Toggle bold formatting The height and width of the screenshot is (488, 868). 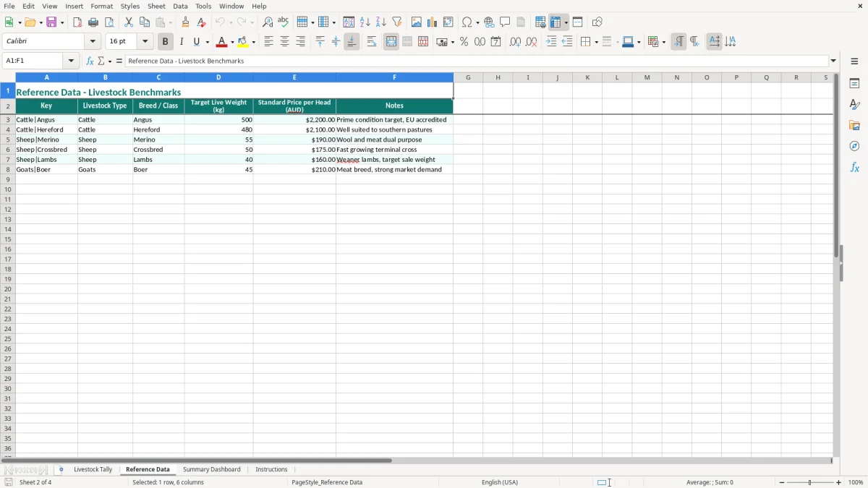coord(166,42)
